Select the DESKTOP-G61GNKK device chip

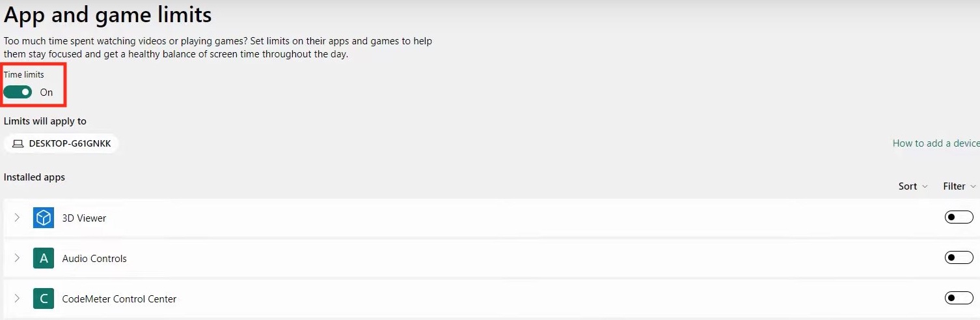tap(61, 143)
